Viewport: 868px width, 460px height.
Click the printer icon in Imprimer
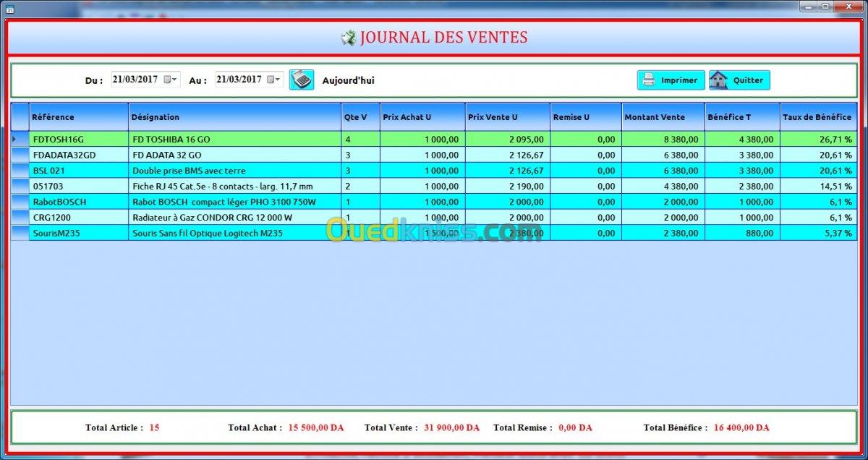pos(649,80)
